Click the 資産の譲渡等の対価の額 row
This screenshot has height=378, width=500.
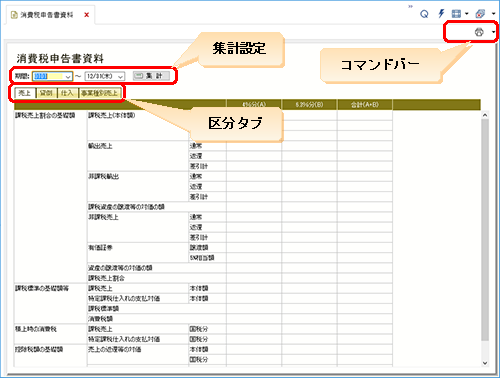click(x=120, y=268)
